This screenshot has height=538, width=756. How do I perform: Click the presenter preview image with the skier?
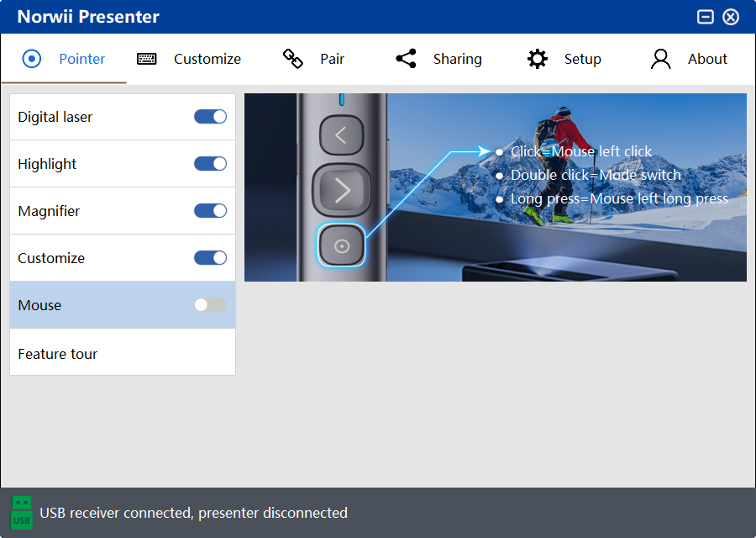pos(495,187)
